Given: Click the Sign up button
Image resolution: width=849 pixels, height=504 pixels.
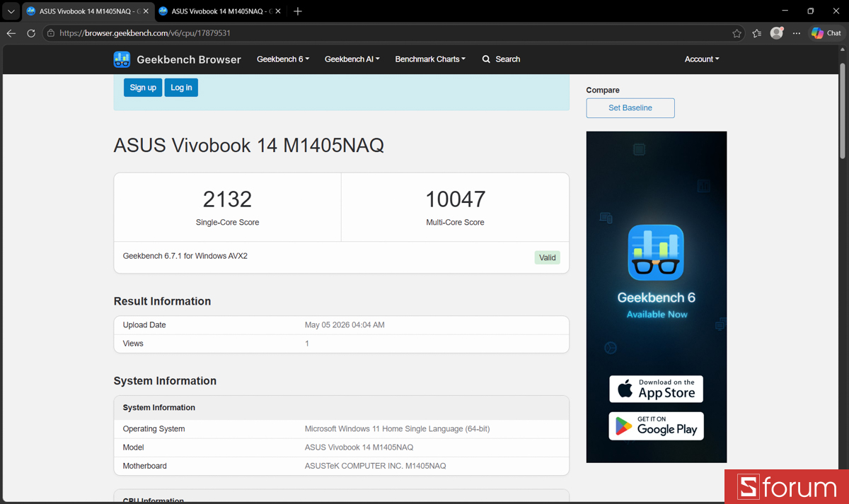Looking at the screenshot, I should pyautogui.click(x=143, y=88).
